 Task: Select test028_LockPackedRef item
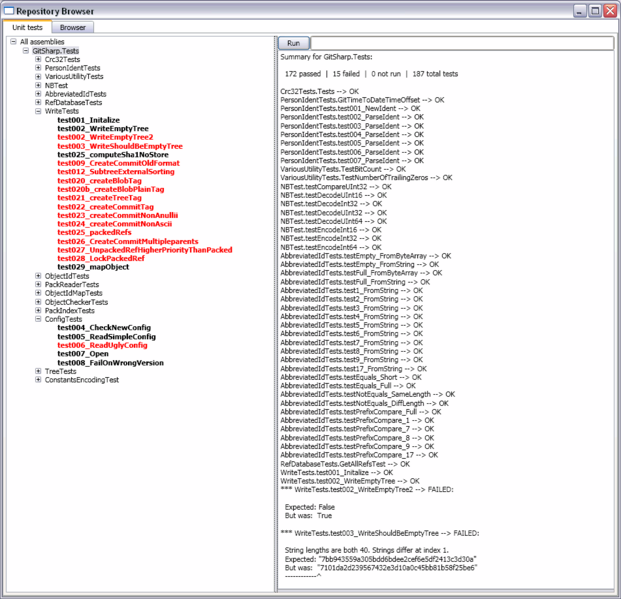pos(101,258)
